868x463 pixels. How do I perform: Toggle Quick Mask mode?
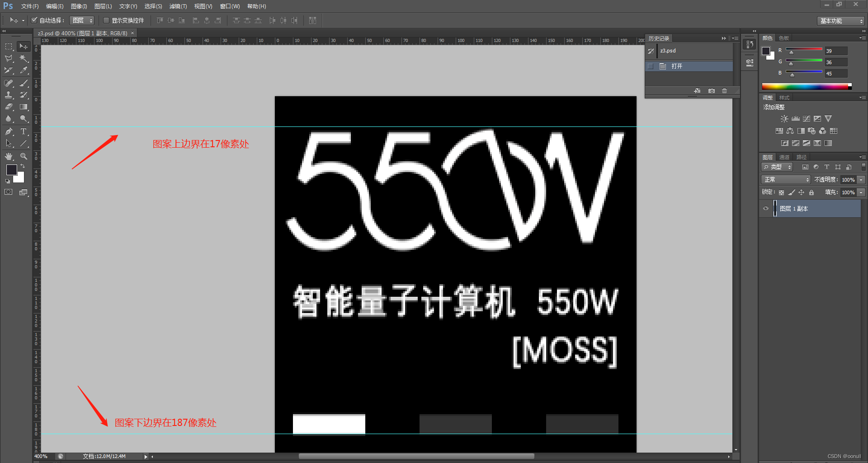pyautogui.click(x=9, y=192)
